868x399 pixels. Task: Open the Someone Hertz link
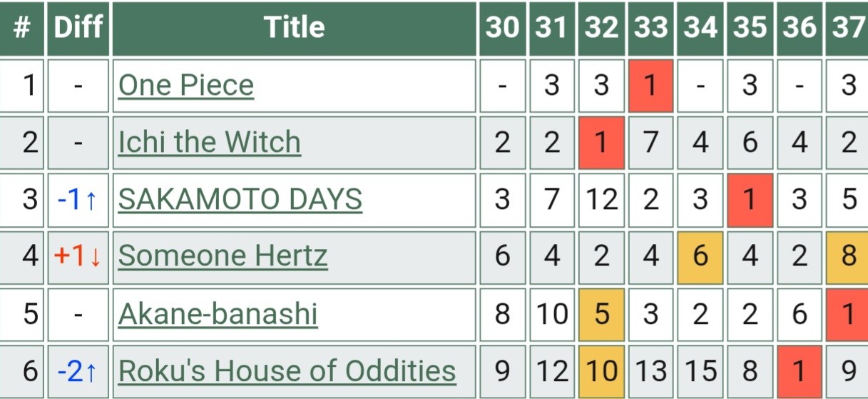tap(223, 256)
